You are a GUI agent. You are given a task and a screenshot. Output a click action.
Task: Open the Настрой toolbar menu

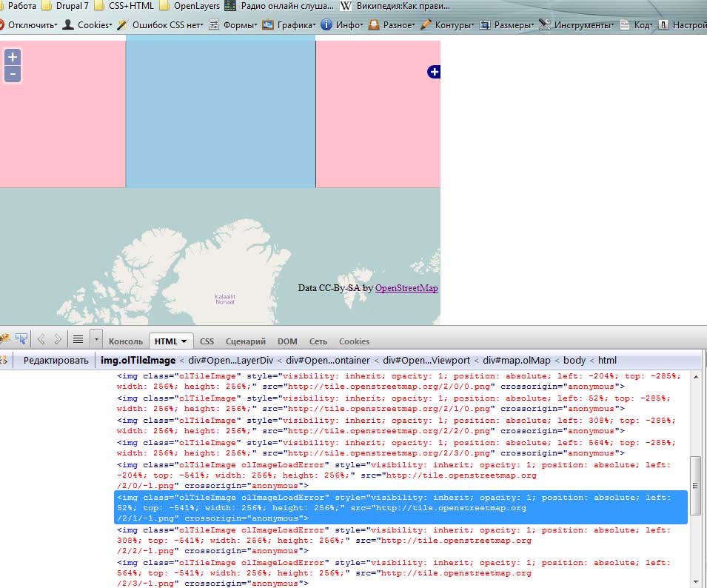point(683,24)
